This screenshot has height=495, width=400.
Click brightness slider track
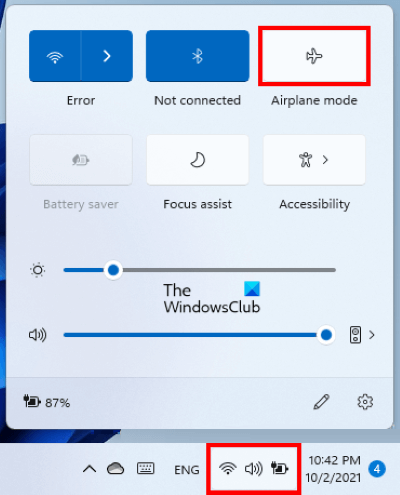199,270
